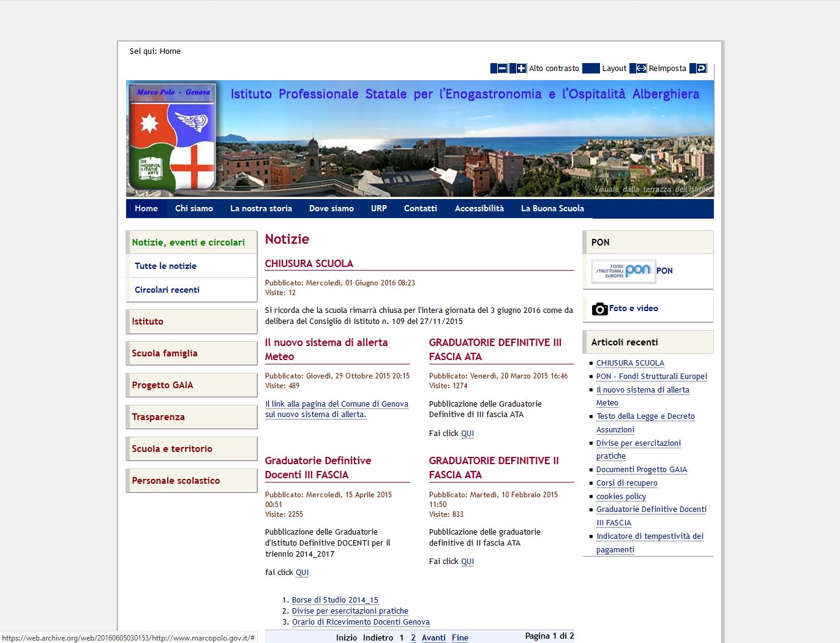Open PON - Fondi Strutturali Europei recent article
Viewport: 840px width, 643px height.
(651, 376)
